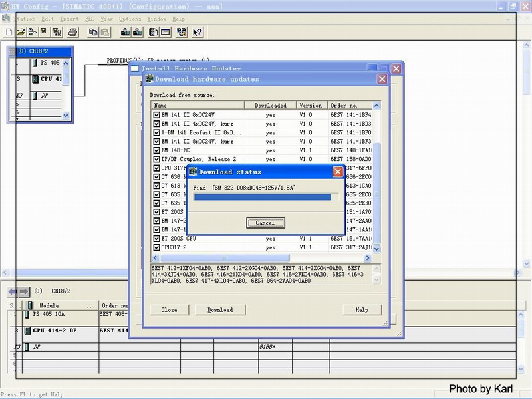
Task: Click the consistency check toolbar icon
Action: pos(182,32)
